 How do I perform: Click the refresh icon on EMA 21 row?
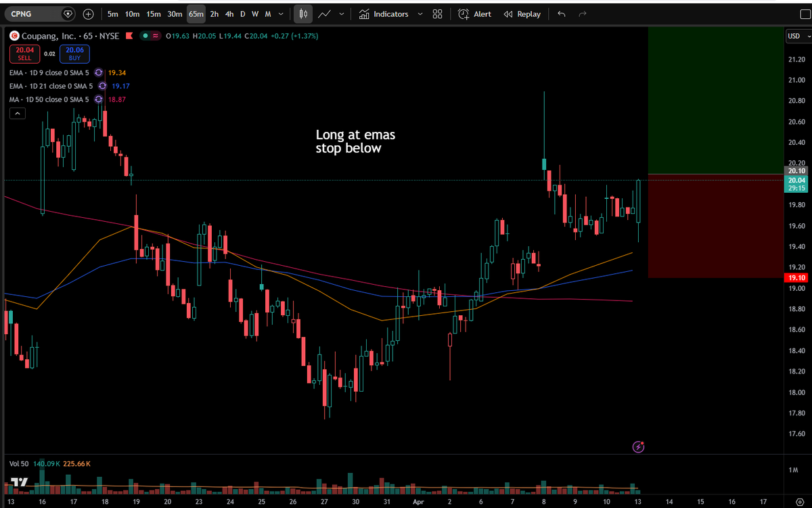(102, 86)
